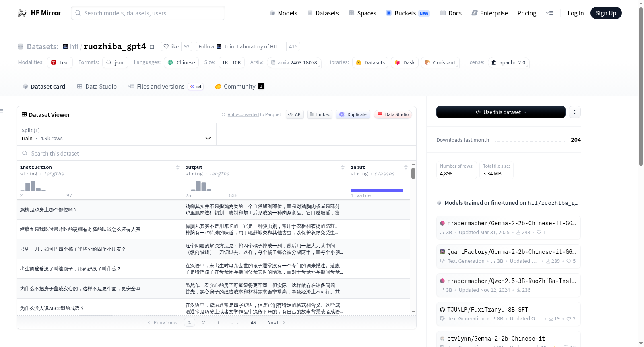Click the Previous page button

pos(162,322)
